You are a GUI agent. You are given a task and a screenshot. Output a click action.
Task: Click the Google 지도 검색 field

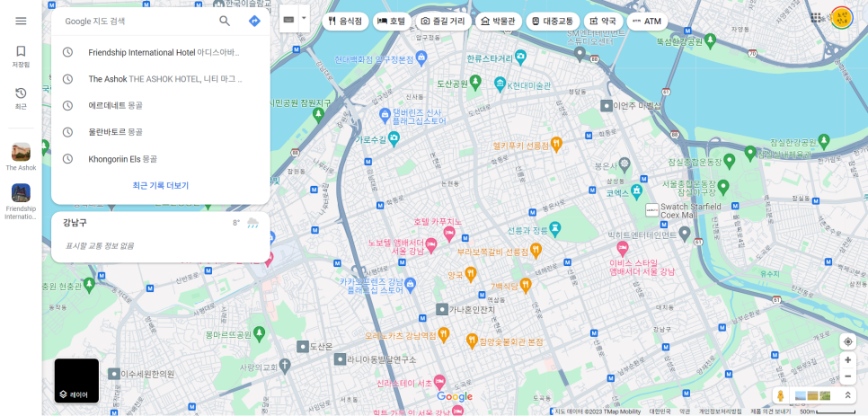click(x=138, y=21)
